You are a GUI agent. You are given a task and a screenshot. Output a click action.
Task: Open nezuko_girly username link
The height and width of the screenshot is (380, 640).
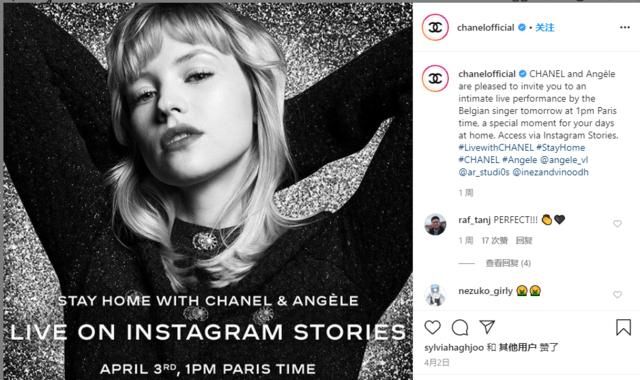tap(485, 291)
